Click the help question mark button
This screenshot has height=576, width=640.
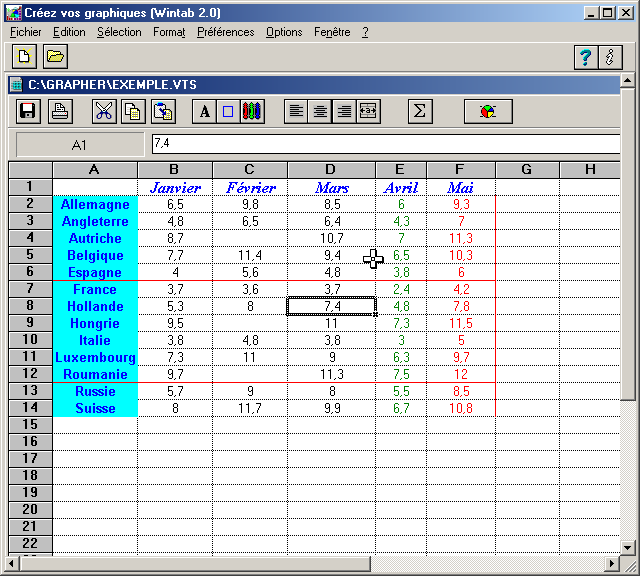coord(585,57)
